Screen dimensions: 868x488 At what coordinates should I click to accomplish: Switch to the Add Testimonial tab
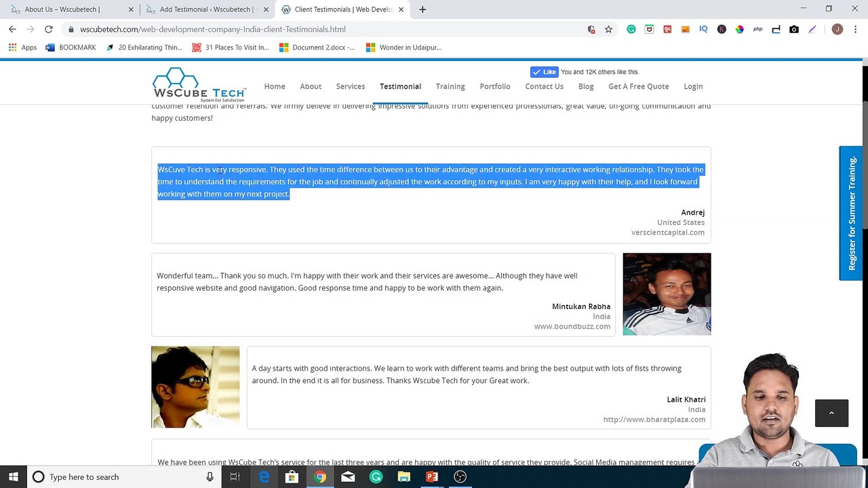(x=207, y=9)
